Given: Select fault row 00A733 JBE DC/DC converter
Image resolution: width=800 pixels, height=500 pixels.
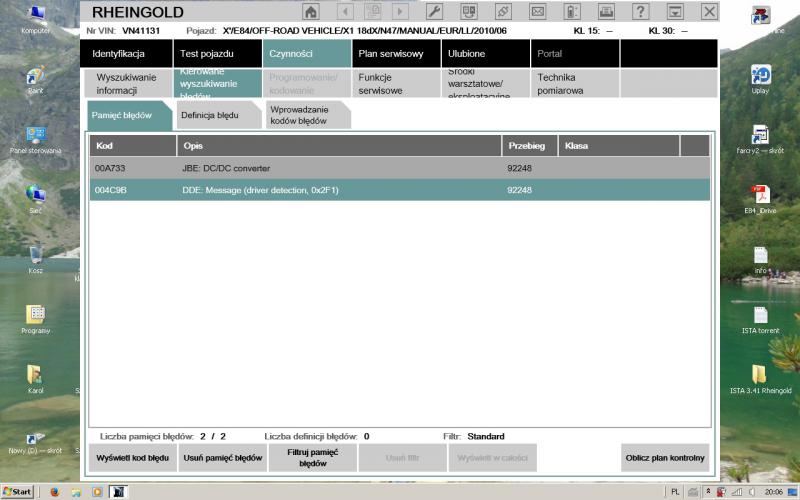Looking at the screenshot, I should 400,168.
